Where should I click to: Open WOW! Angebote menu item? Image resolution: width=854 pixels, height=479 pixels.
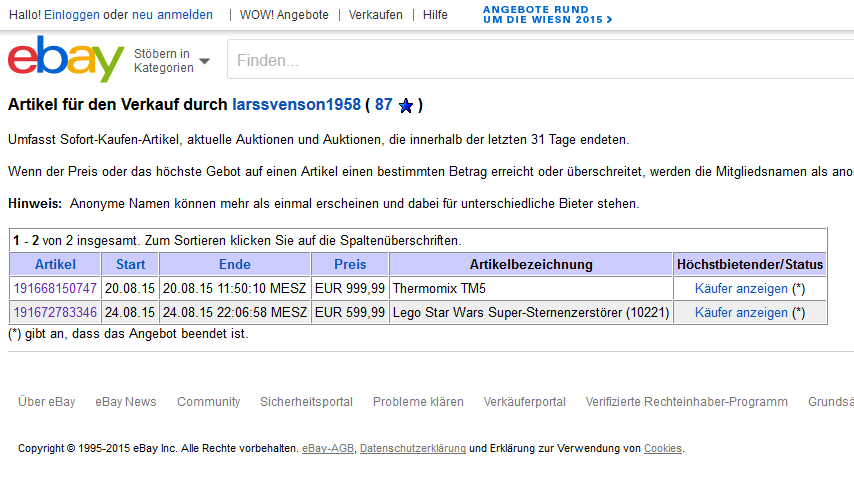pos(284,15)
